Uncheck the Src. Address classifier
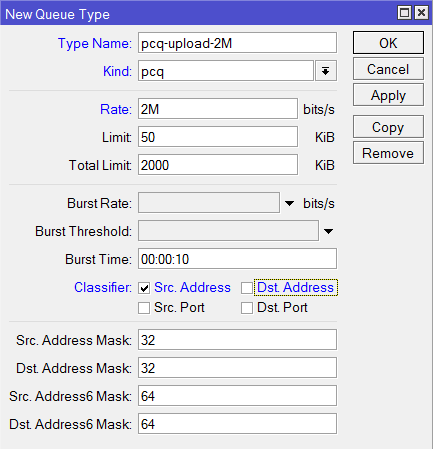 pos(144,288)
